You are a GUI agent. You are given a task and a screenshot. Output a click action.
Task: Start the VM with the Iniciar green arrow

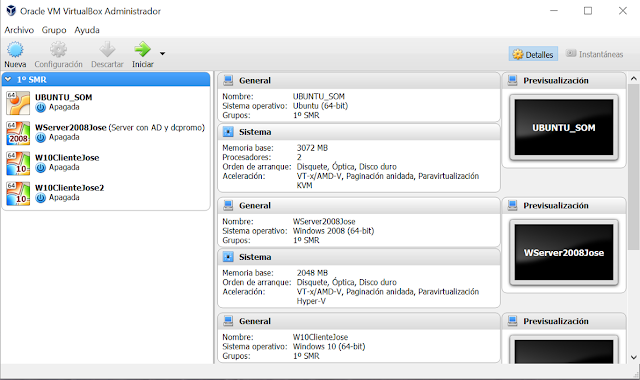click(142, 49)
